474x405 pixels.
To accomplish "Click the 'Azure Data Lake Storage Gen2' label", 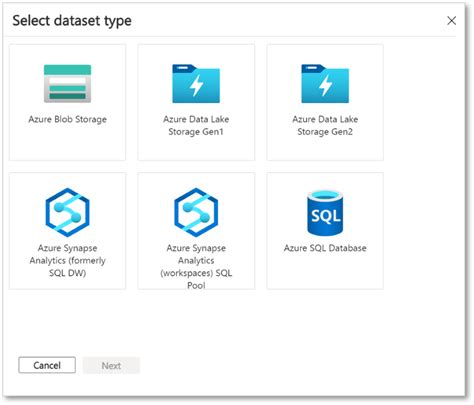I will tap(325, 125).
